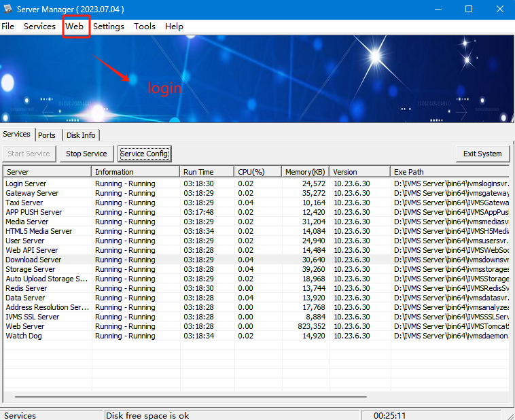The image size is (515, 420).
Task: Switch to the Ports tab
Action: (47, 135)
